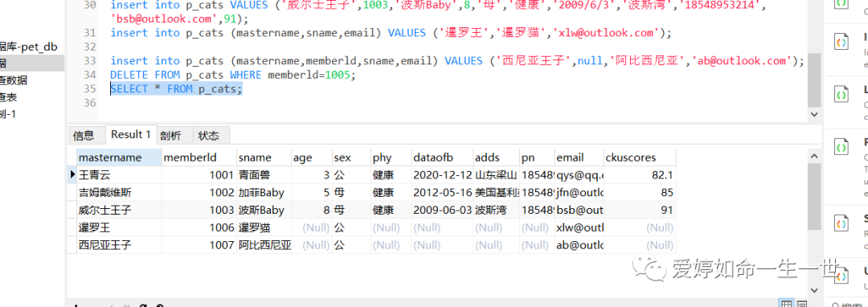Viewport: 868px width, 307px height.
Task: Click memberId cell 1001
Action: click(199, 175)
